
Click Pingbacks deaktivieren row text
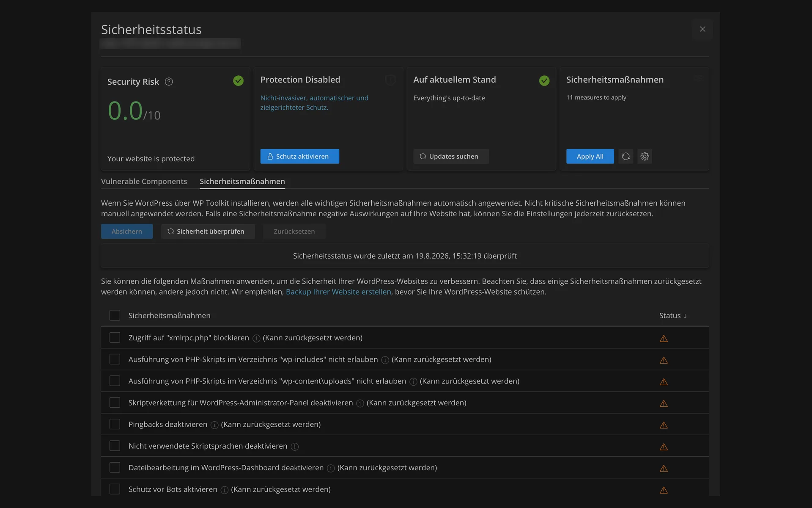click(x=168, y=424)
